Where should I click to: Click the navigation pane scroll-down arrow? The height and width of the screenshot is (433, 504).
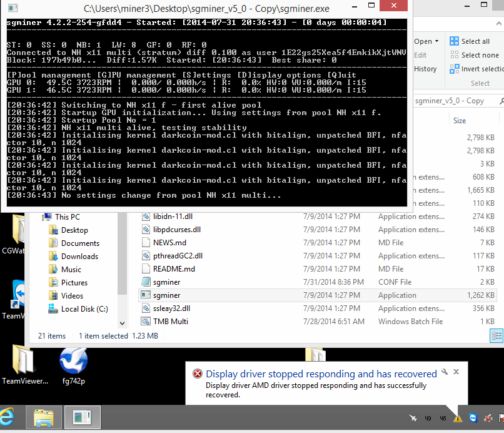pos(122,323)
